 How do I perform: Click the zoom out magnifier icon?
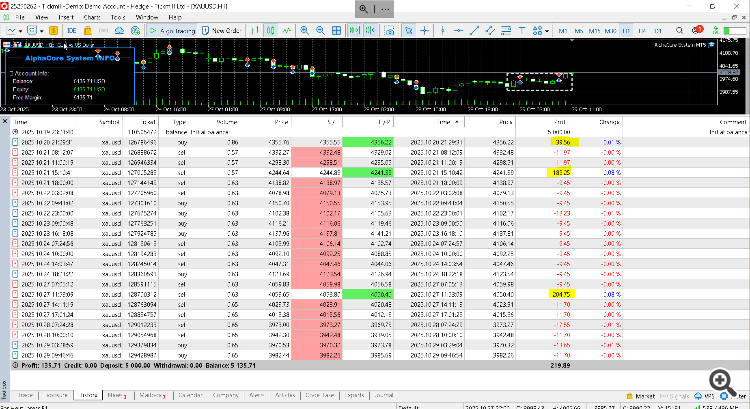point(320,31)
